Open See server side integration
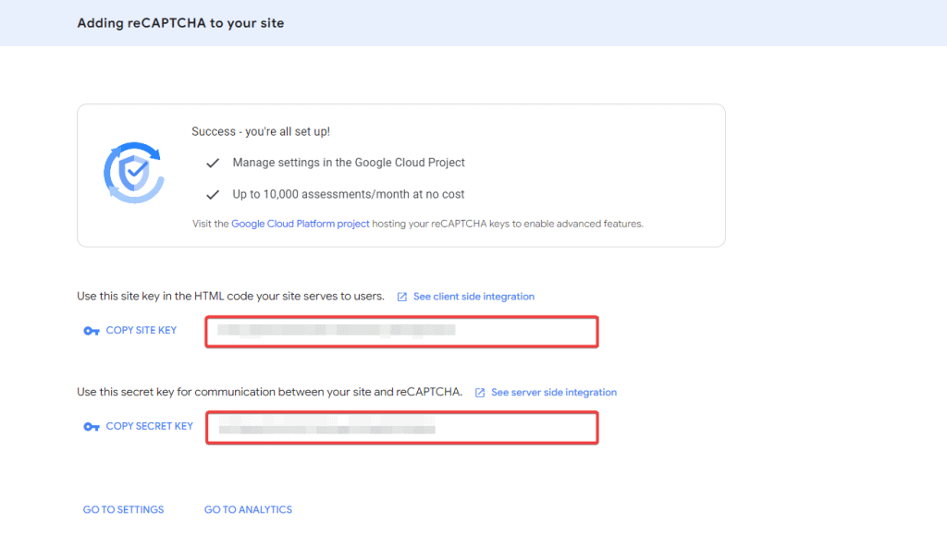 point(553,392)
